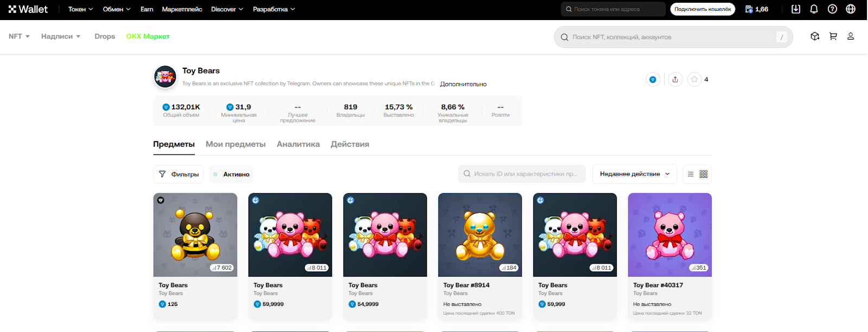This screenshot has width=868, height=332.
Task: Add Toy Bears to favorites star
Action: pyautogui.click(x=694, y=80)
